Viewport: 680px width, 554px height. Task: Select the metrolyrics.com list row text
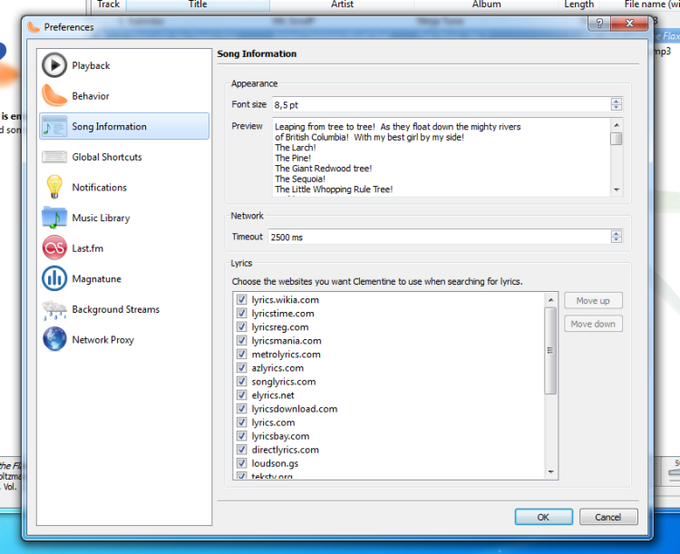click(286, 354)
